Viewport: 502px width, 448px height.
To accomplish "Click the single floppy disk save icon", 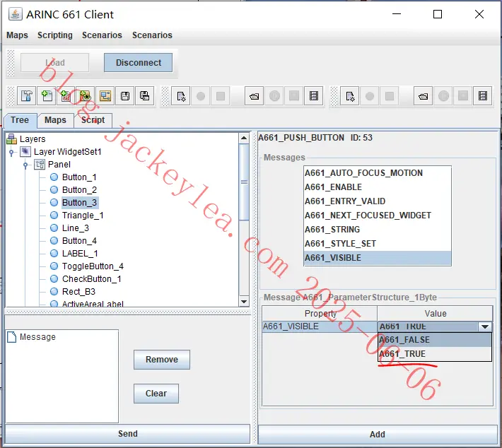I will (125, 95).
